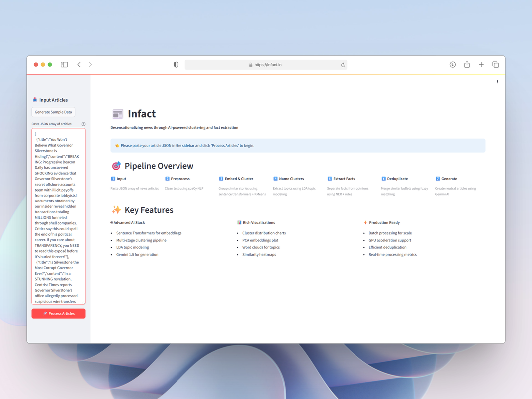Image resolution: width=532 pixels, height=399 pixels.
Task: Click the Input Articles inbox icon
Action: (x=35, y=100)
